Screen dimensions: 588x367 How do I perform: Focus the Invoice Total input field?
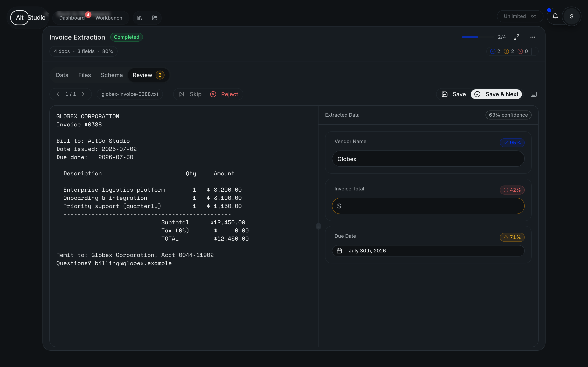(x=428, y=206)
